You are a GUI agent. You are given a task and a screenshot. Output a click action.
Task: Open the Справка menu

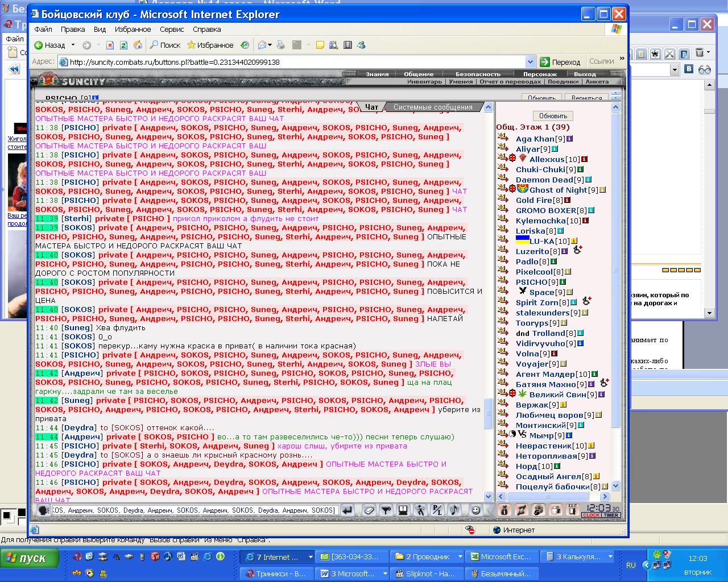coord(206,29)
